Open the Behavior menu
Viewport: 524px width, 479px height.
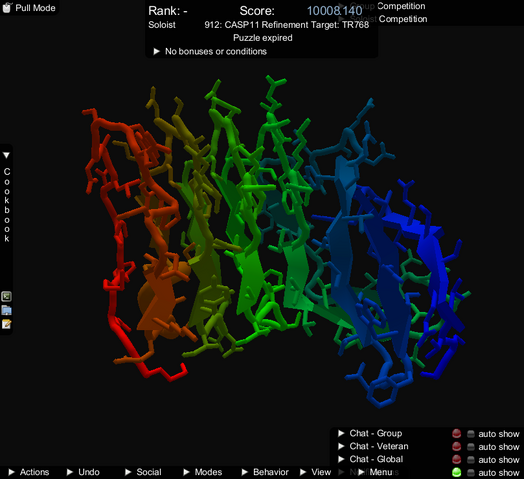265,472
